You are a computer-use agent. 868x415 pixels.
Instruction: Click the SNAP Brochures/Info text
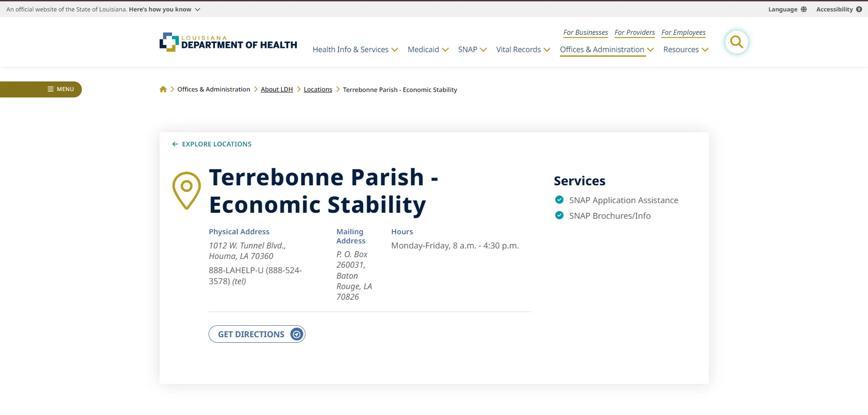click(610, 216)
